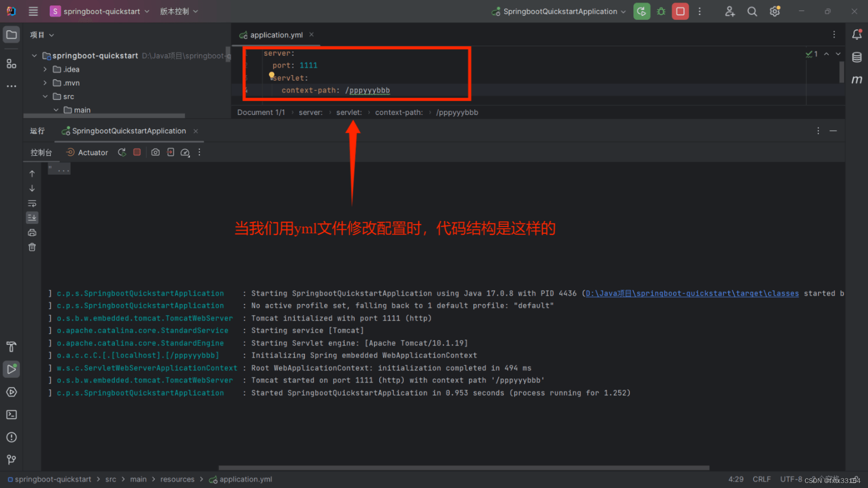Open the Terminal tool window
The image size is (868, 488).
(x=11, y=415)
